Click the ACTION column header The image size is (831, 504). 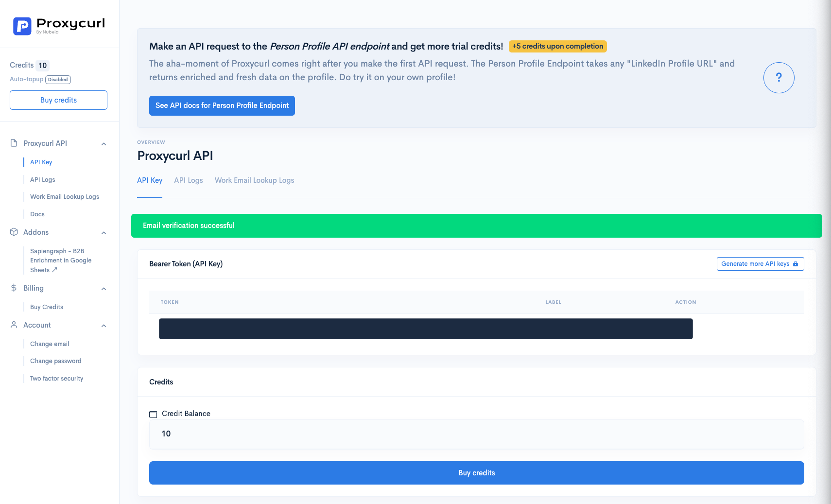(x=686, y=302)
